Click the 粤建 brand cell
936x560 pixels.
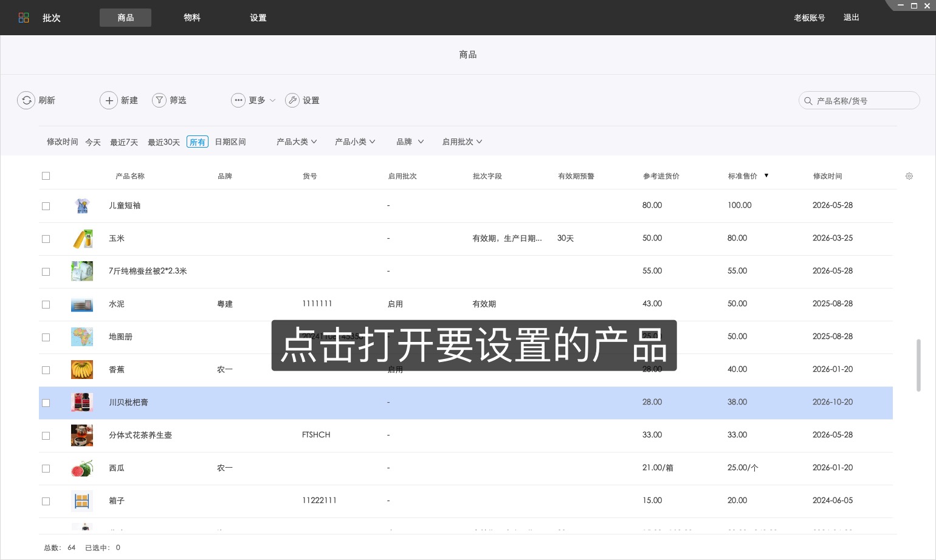tap(225, 304)
